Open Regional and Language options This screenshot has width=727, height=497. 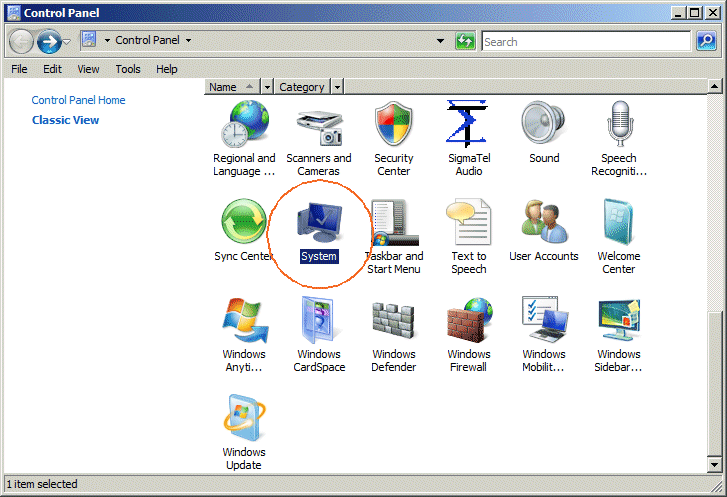coord(244,127)
